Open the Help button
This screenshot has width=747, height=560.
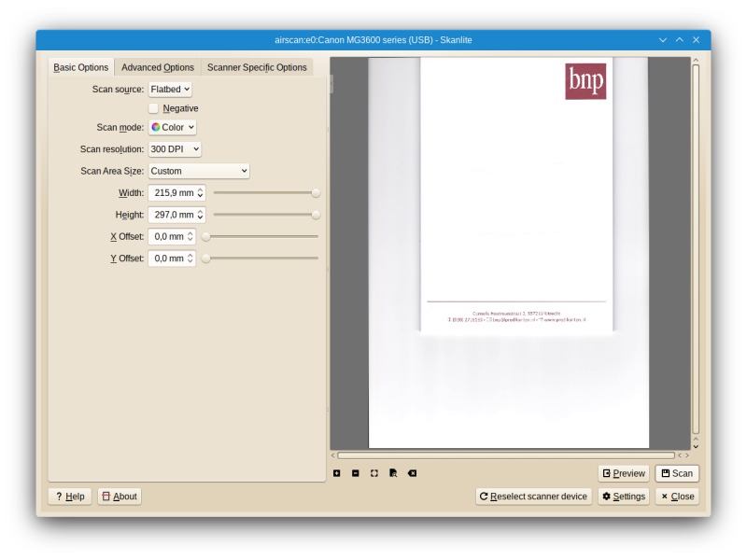70,497
